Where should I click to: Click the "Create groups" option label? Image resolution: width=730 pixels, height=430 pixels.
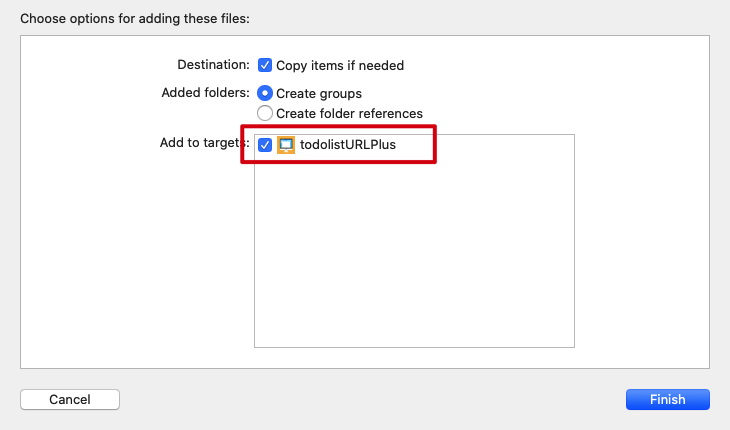pyautogui.click(x=319, y=93)
